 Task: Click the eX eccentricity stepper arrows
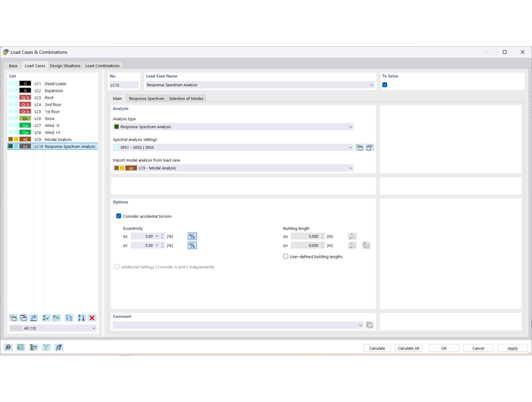point(162,236)
